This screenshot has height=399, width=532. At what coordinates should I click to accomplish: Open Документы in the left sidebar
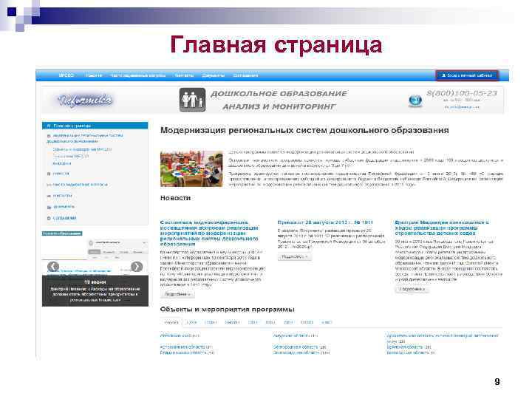tap(64, 207)
